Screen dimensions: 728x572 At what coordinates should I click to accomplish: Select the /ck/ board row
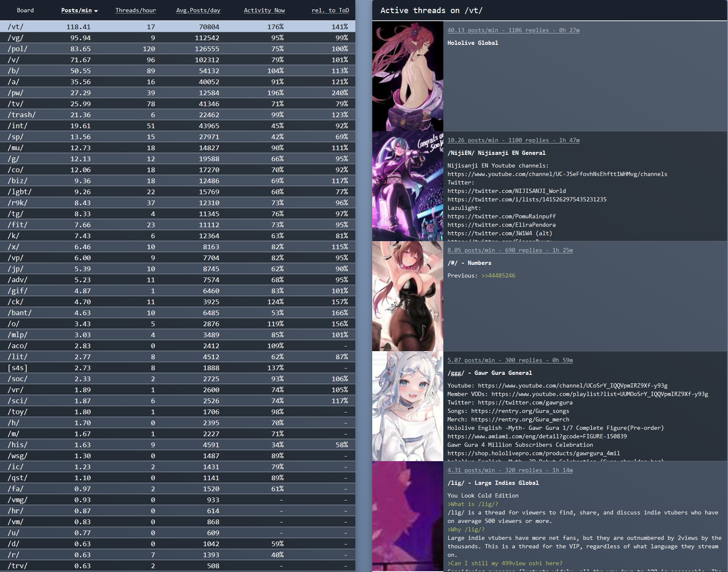pyautogui.click(x=178, y=302)
